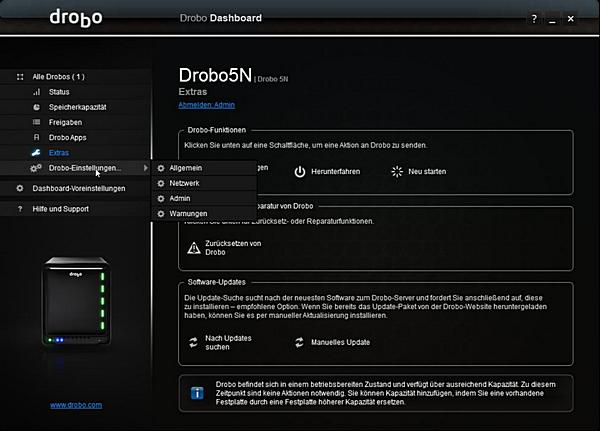Click the drobo logo in header
600x431 pixels.
tap(76, 18)
